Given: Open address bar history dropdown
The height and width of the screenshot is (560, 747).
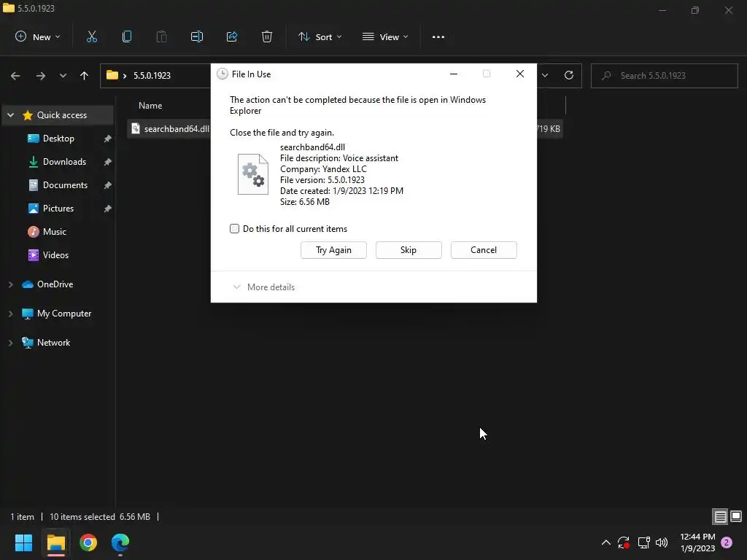Looking at the screenshot, I should pyautogui.click(x=545, y=75).
